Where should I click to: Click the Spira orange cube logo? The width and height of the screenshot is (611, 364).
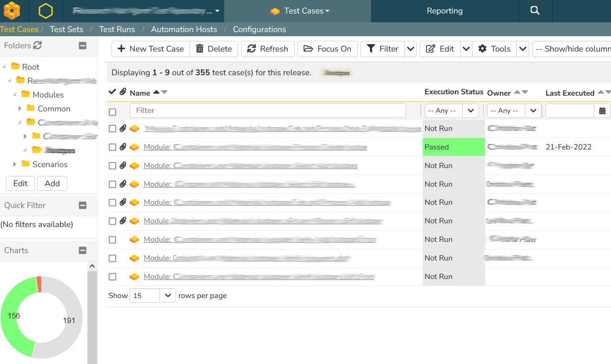coord(12,11)
